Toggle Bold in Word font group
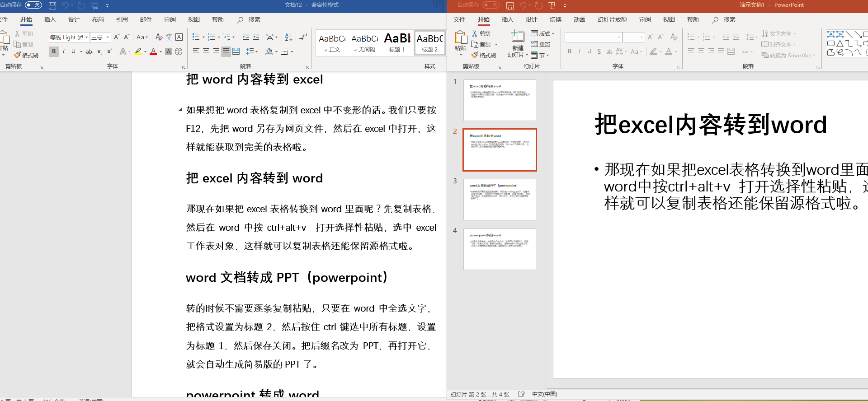 click(54, 51)
